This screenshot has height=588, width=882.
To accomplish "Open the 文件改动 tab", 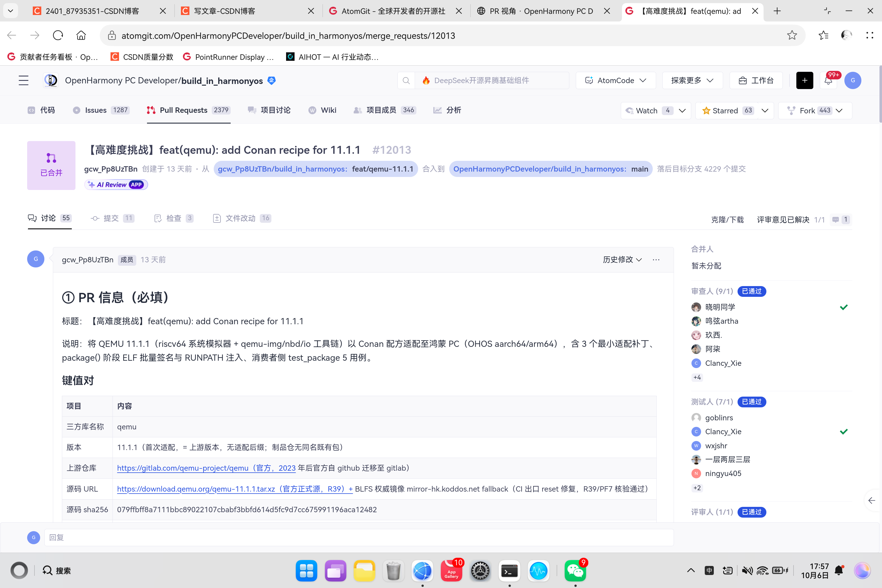I will coord(242,218).
